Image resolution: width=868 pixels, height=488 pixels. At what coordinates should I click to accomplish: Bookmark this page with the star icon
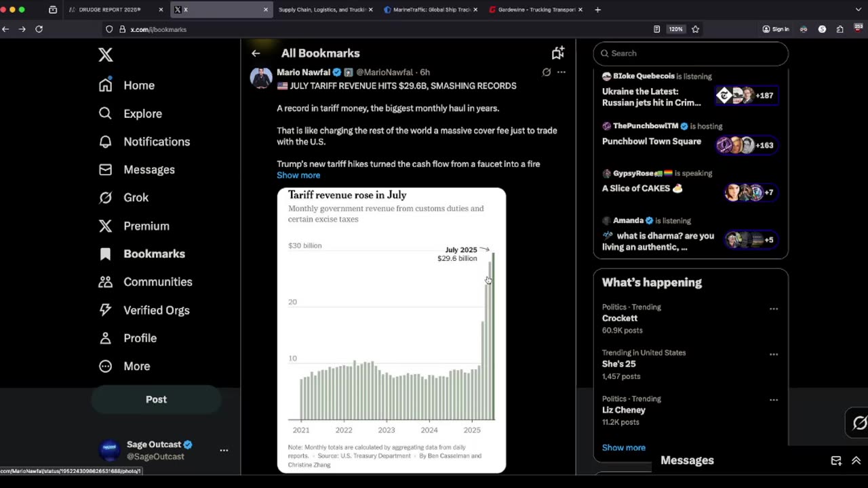(696, 29)
